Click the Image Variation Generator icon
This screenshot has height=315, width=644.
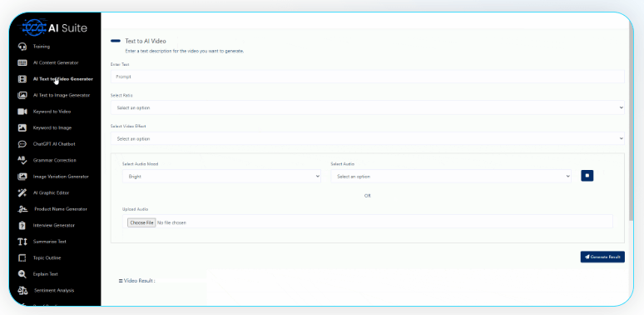point(22,177)
